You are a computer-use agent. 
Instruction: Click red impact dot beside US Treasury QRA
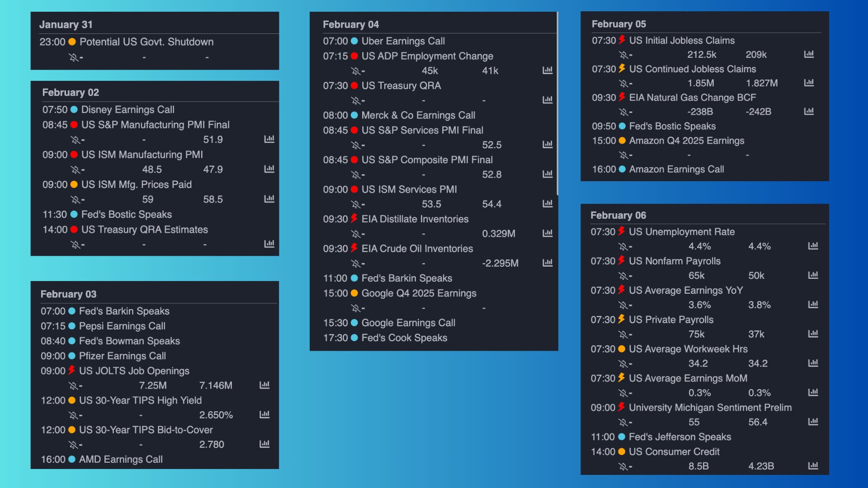pyautogui.click(x=354, y=86)
